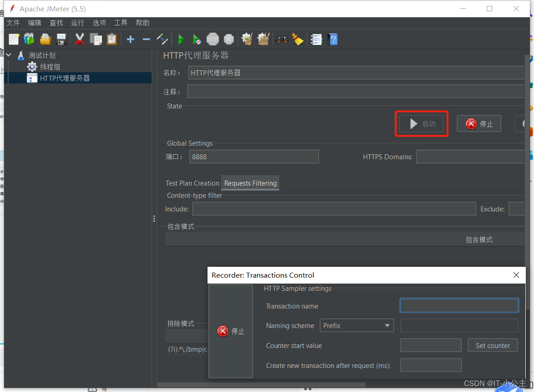534x392 pixels.
Task: Open the 编辑 menu
Action: coord(35,23)
